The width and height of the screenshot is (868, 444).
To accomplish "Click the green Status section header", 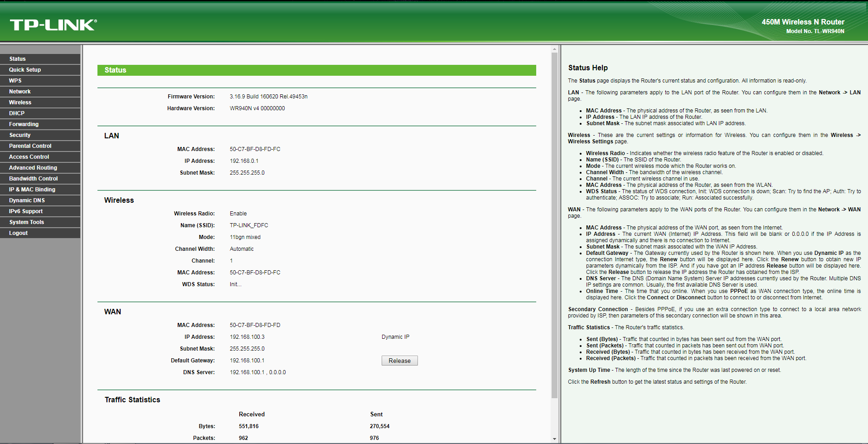I will coord(316,70).
